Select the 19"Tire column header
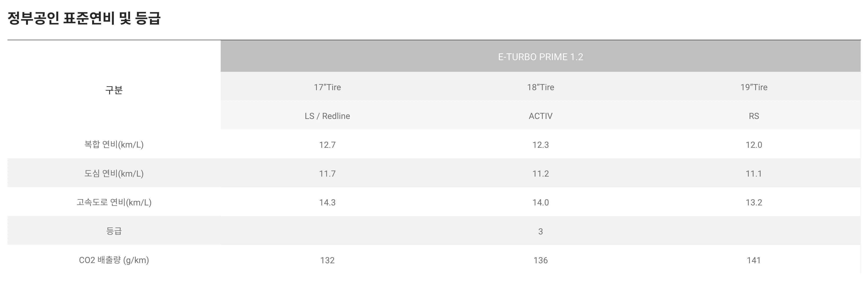The image size is (868, 283). pos(754,87)
